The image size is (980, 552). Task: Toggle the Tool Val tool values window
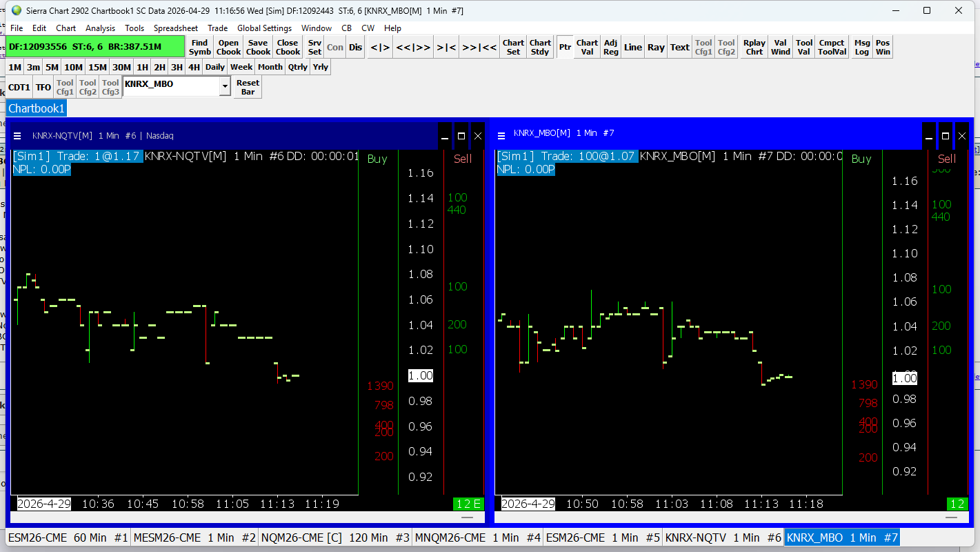804,47
